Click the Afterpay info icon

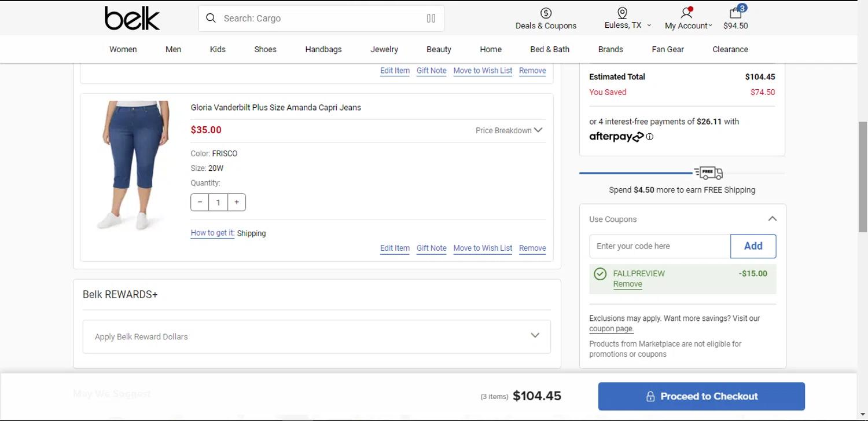point(650,137)
